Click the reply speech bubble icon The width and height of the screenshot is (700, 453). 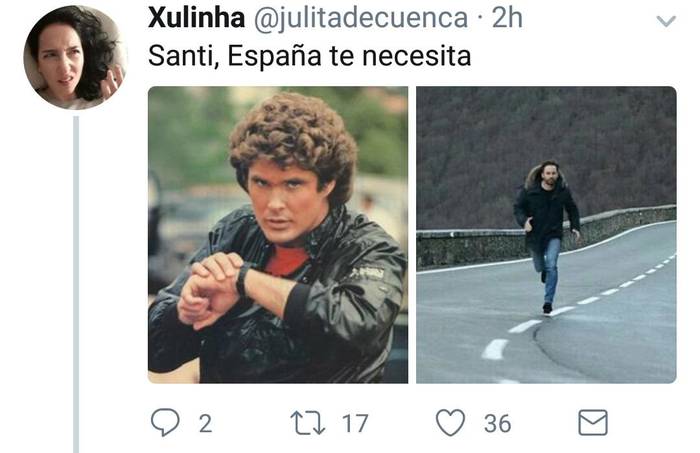pyautogui.click(x=165, y=422)
